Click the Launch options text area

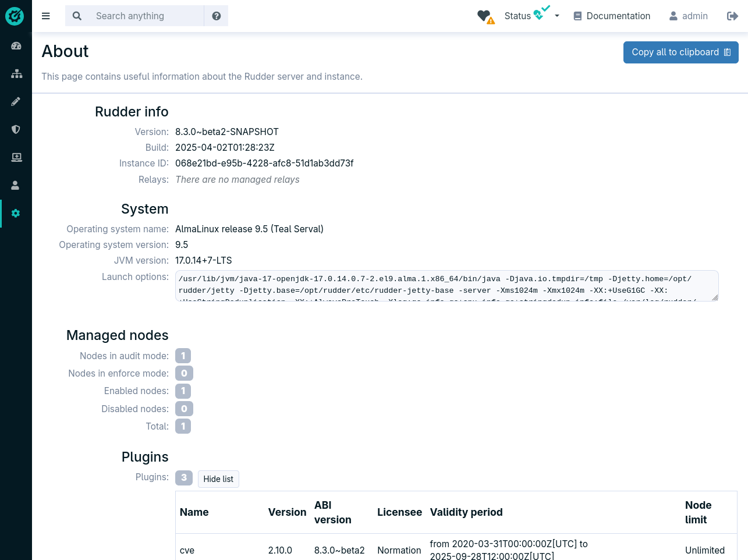tap(446, 286)
